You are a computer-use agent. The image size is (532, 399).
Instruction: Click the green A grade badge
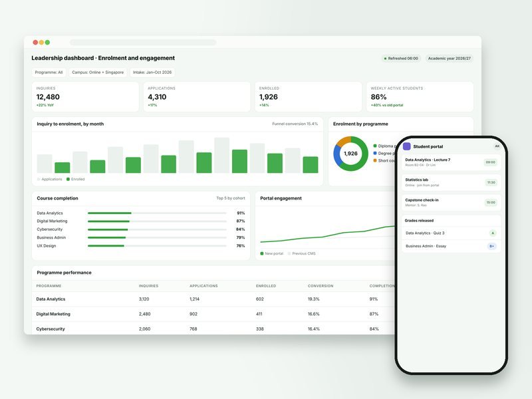pyautogui.click(x=493, y=233)
